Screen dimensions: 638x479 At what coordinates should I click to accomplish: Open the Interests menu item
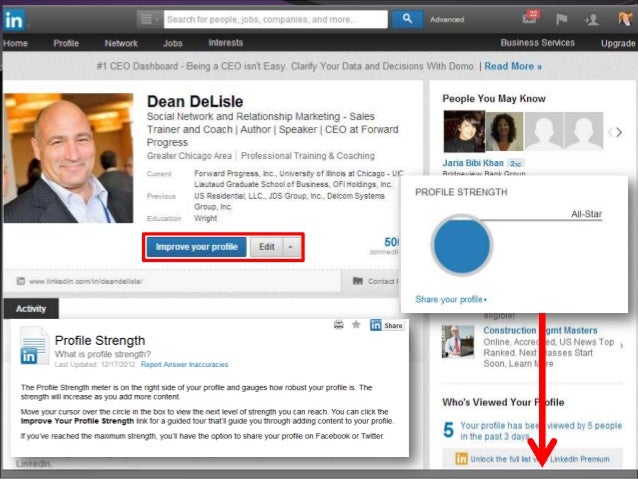click(225, 43)
